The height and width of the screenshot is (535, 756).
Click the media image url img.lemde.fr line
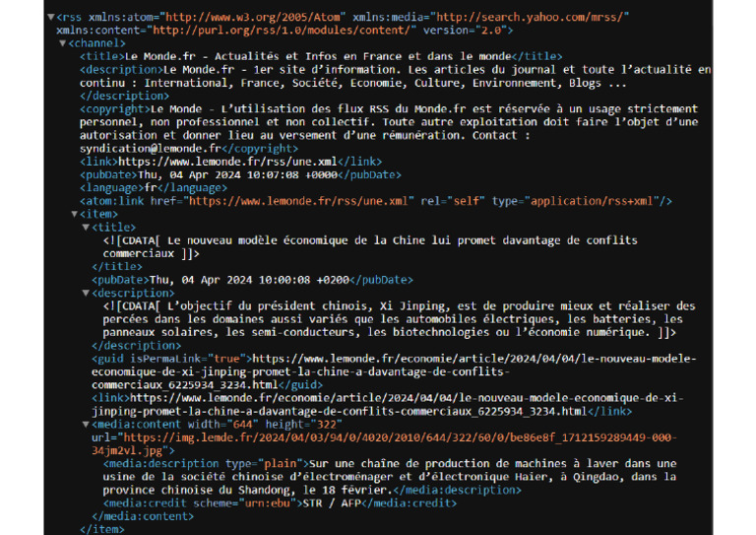click(384, 437)
